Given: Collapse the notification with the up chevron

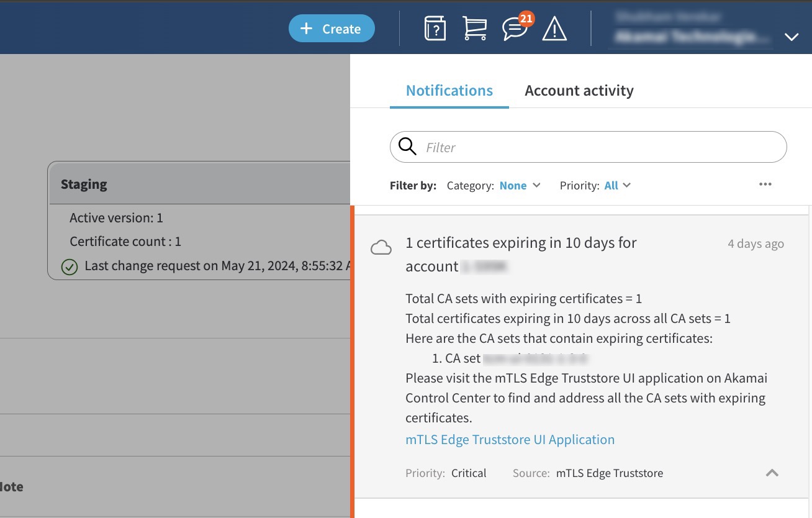Looking at the screenshot, I should pos(772,473).
